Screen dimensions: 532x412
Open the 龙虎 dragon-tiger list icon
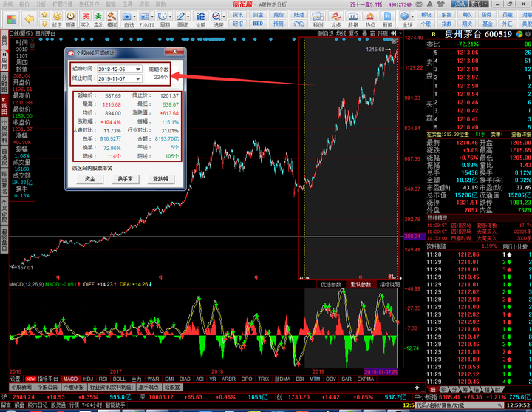336,16
